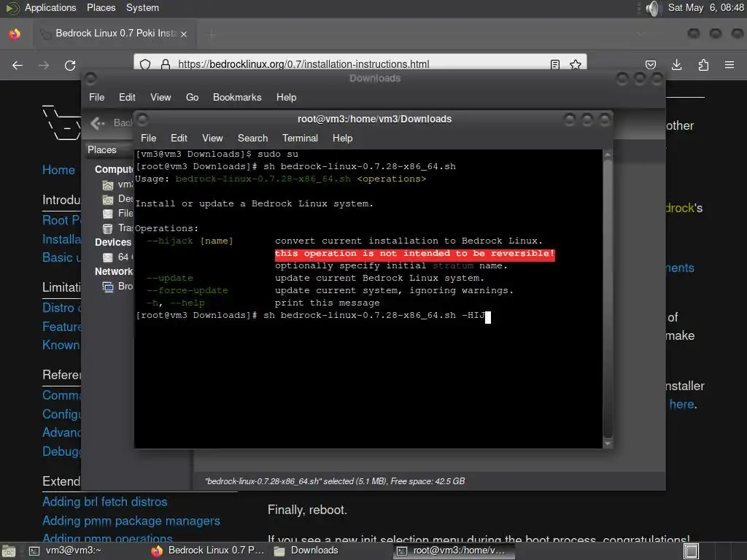Click the selected file status bar text
Screen dimensions: 747x560
point(335,481)
